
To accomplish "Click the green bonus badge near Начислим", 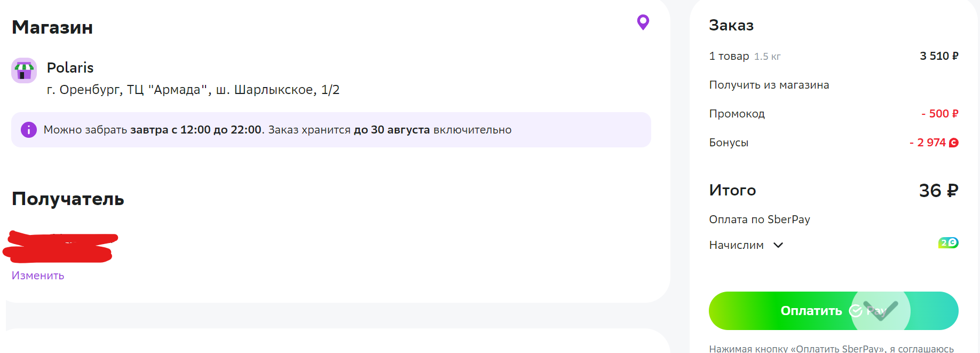I will (x=949, y=243).
